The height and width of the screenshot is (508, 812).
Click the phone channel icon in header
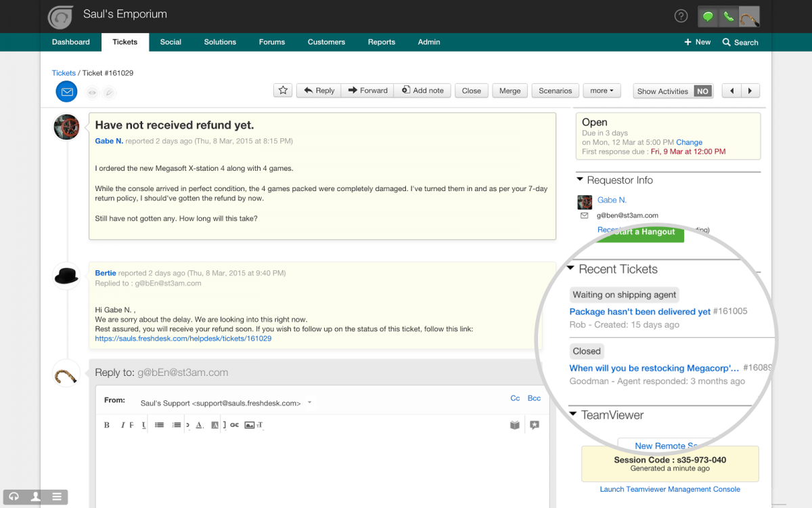728,15
